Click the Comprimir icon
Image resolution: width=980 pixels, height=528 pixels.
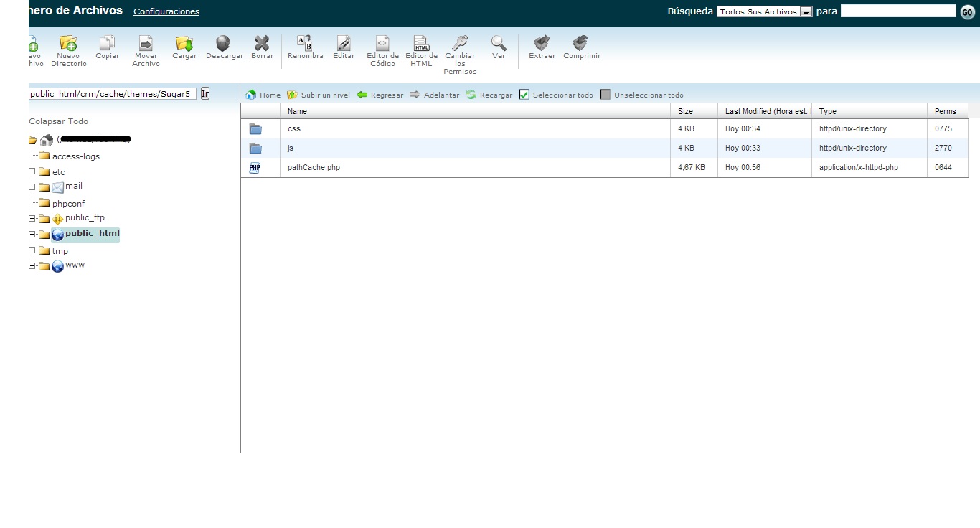point(580,44)
